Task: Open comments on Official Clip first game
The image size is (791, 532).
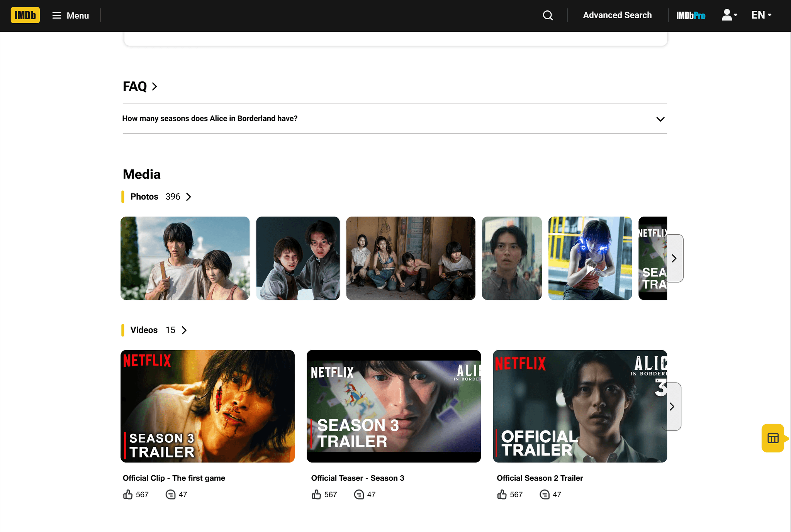Action: 170,495
